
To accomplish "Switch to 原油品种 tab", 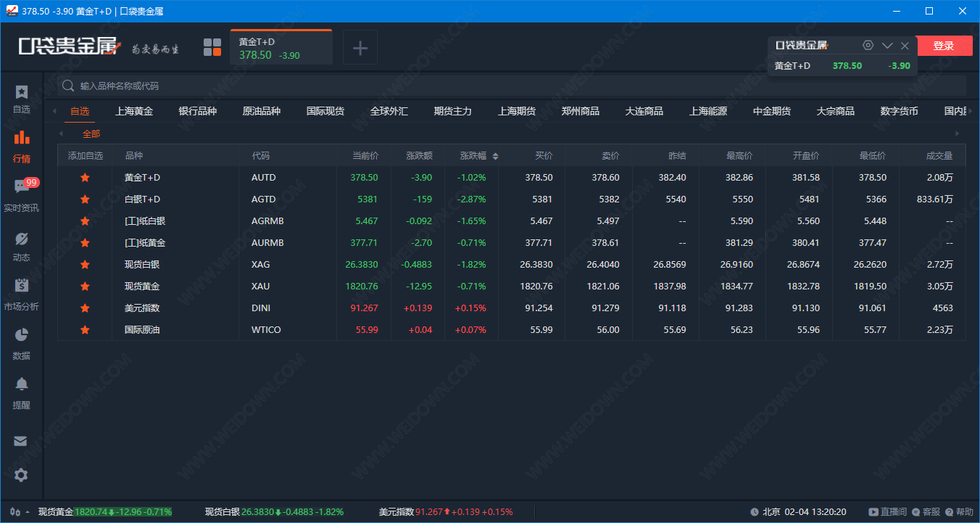I will coord(262,111).
